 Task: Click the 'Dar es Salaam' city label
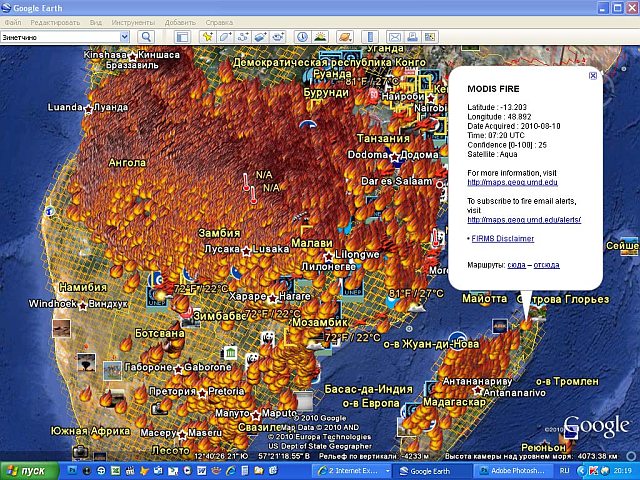pos(396,181)
